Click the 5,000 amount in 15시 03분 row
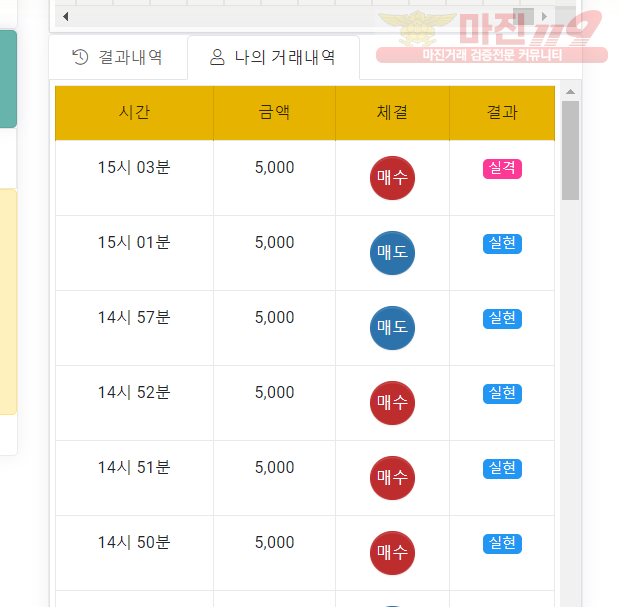This screenshot has width=619, height=607. tap(274, 168)
